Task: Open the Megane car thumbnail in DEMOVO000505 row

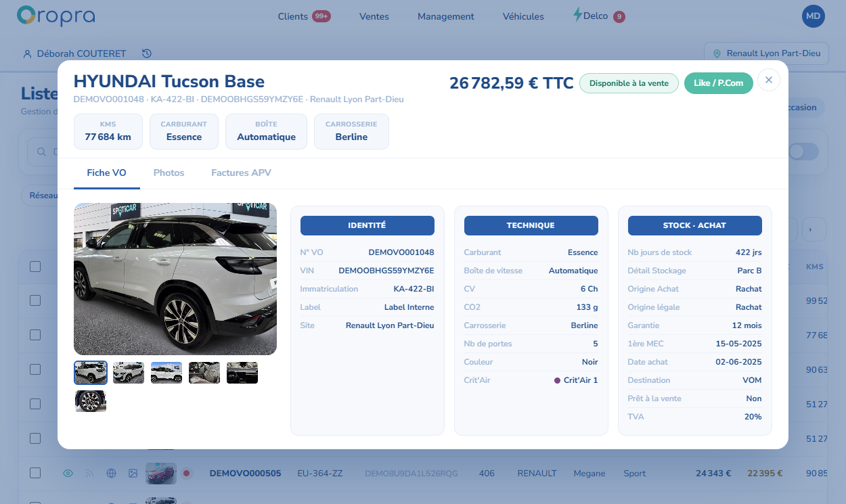Action: (161, 474)
